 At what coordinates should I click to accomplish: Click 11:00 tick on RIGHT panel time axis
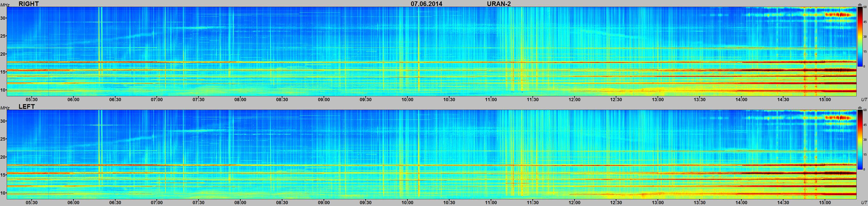point(491,100)
